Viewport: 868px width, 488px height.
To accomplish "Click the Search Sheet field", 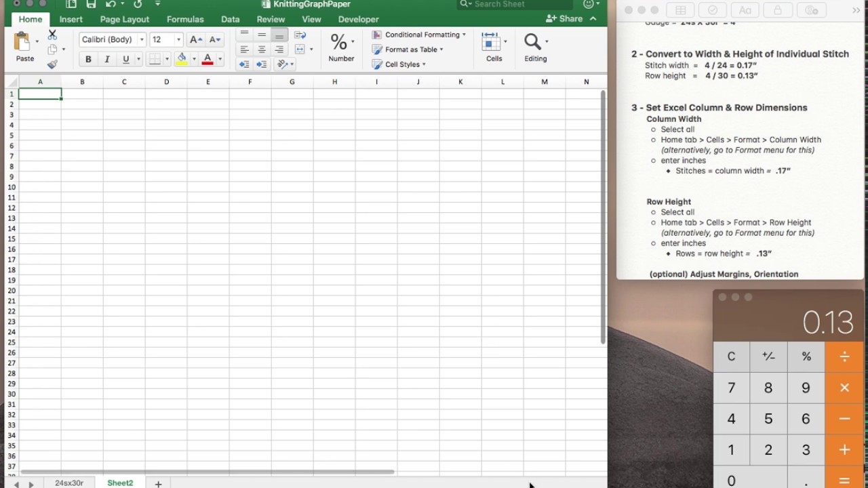I will (x=515, y=4).
